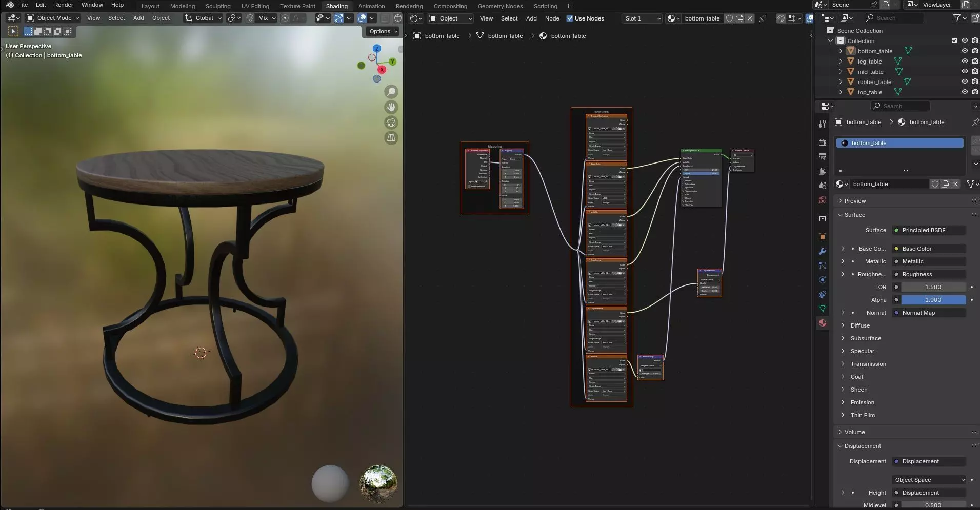The width and height of the screenshot is (980, 510).
Task: Toggle the Use Nodes checkbox
Action: pyautogui.click(x=569, y=18)
